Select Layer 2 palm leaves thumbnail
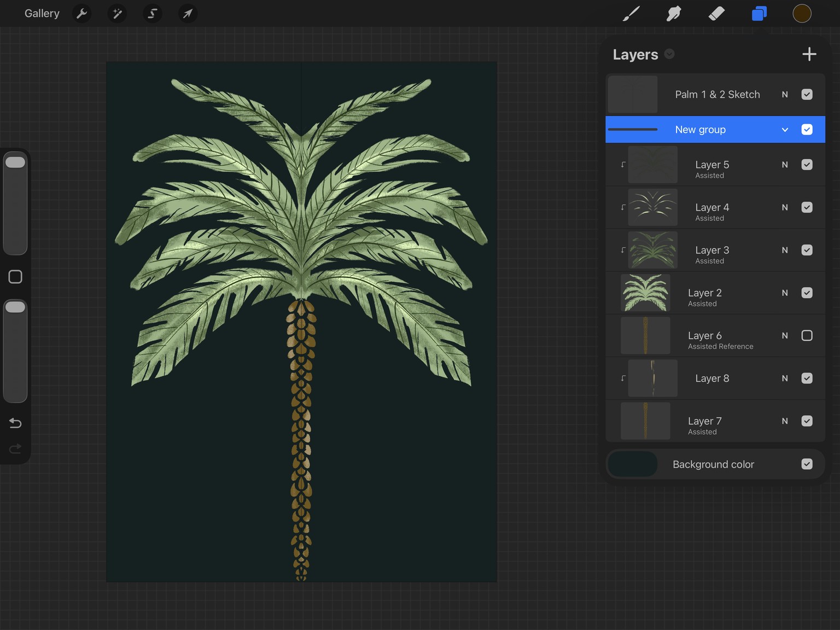Viewport: 840px width, 630px height. pos(645,293)
